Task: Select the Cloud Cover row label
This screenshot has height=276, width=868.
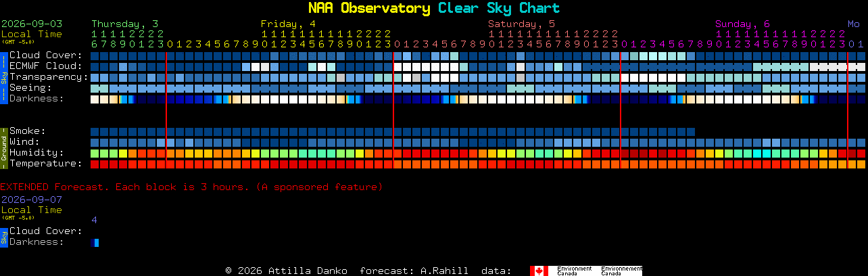Action: click(45, 55)
